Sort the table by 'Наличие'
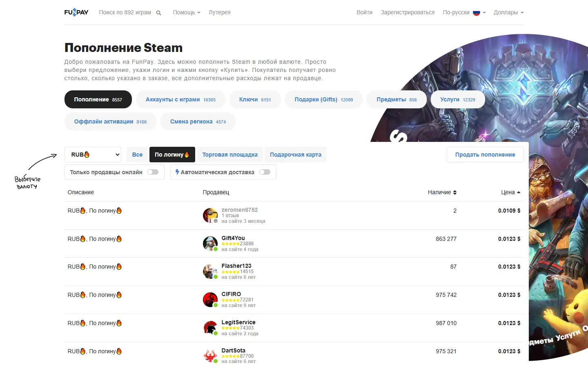588x368 pixels. click(442, 192)
